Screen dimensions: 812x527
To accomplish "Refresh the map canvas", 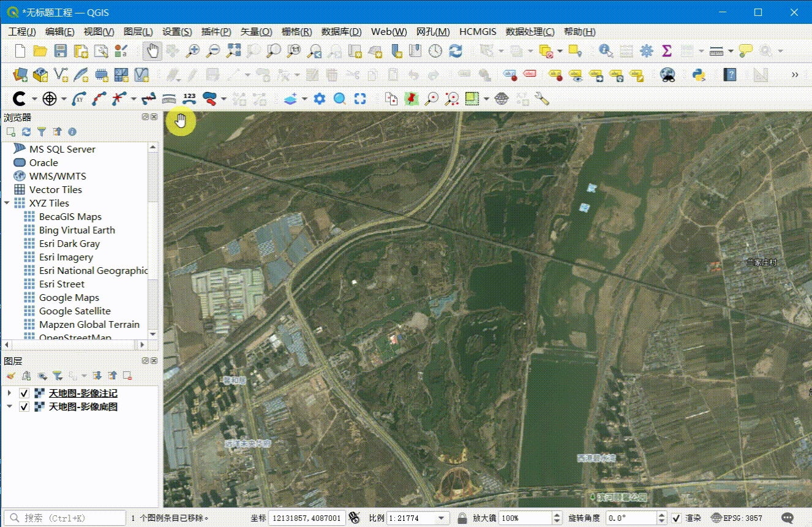I will (455, 51).
